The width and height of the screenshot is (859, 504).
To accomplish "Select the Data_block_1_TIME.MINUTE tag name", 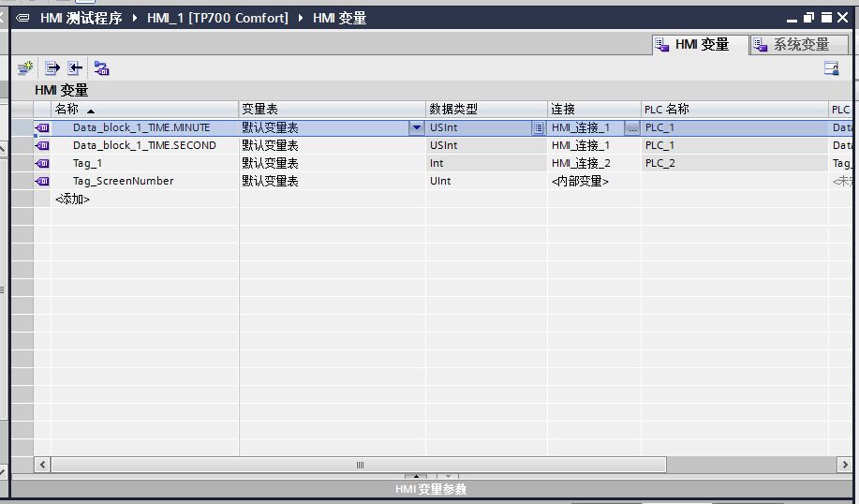I will tap(141, 127).
